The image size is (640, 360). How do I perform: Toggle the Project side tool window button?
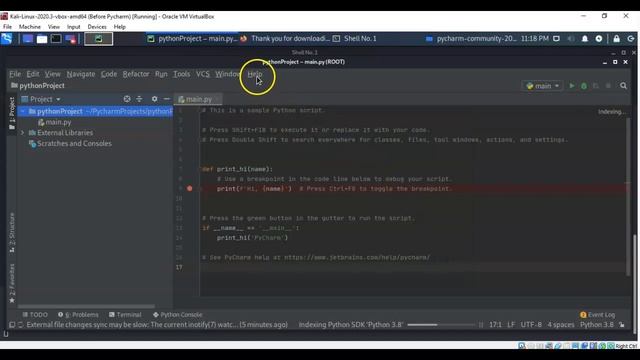click(x=12, y=114)
